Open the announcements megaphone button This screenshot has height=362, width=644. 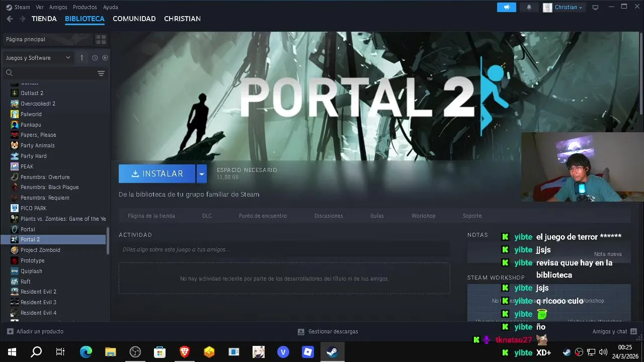click(x=507, y=7)
